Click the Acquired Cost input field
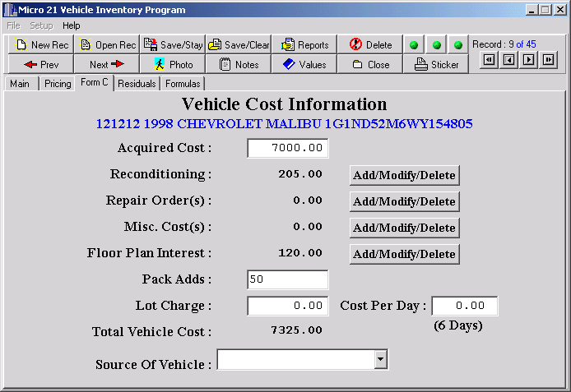 [288, 148]
